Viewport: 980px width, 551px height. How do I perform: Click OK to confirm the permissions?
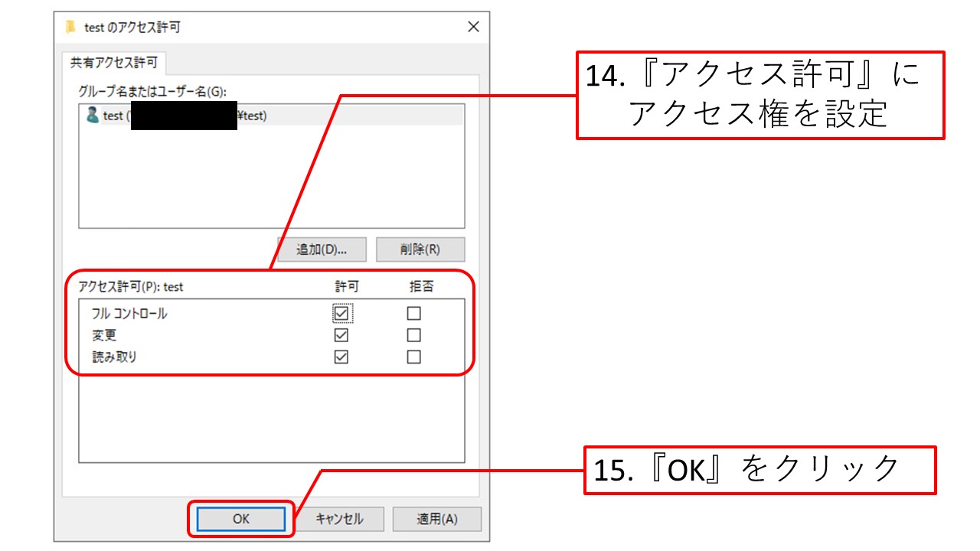coord(241,519)
